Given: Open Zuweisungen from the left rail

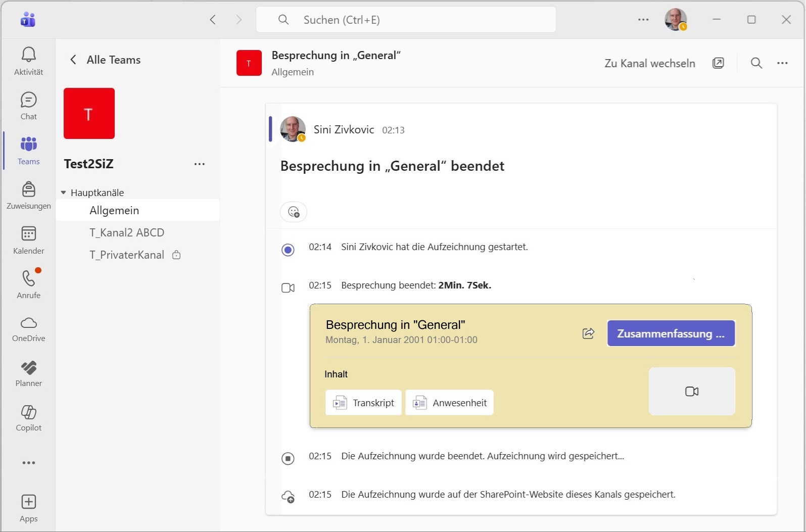Looking at the screenshot, I should coord(28,195).
